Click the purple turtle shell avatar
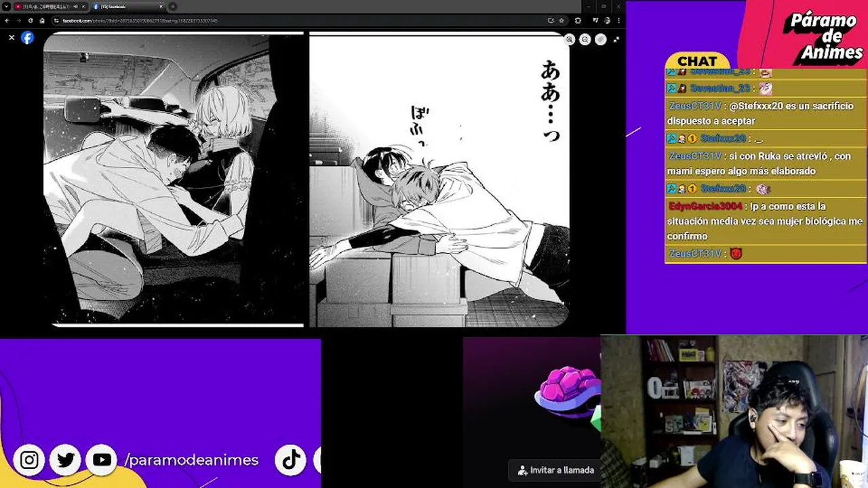Viewport: 868px width, 488px height. (x=568, y=392)
